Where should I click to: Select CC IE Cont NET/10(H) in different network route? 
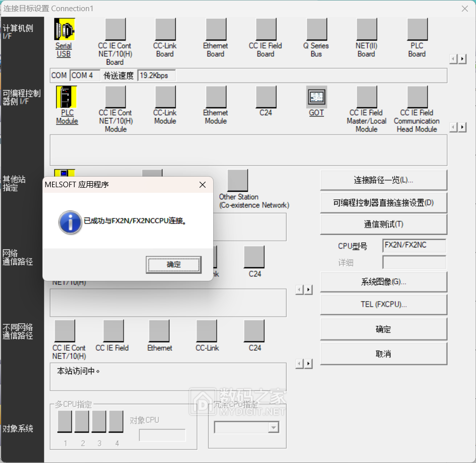click(x=65, y=331)
